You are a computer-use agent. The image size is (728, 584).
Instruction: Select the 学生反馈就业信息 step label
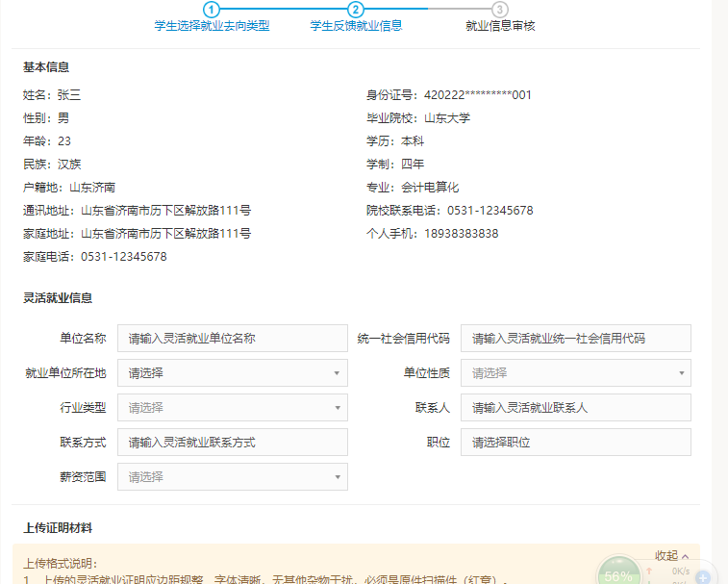coord(356,26)
